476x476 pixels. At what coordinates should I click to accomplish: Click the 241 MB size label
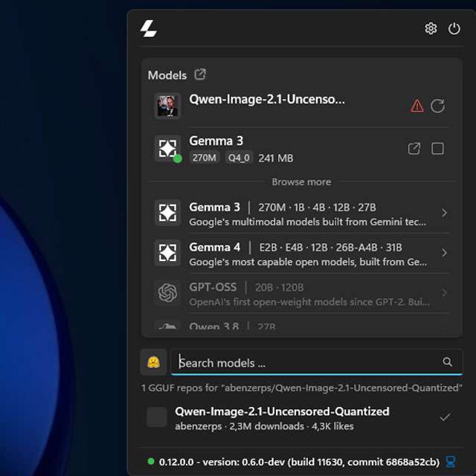(276, 158)
